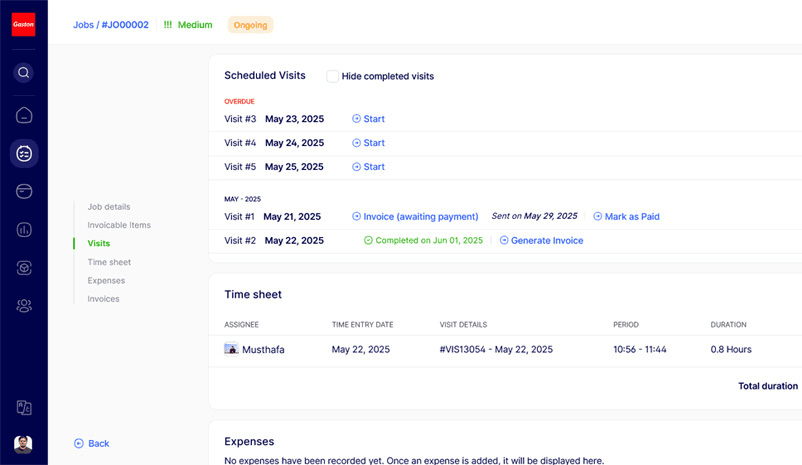The width and height of the screenshot is (802, 465).
Task: Click the Jobs breadcrumb link
Action: click(83, 25)
